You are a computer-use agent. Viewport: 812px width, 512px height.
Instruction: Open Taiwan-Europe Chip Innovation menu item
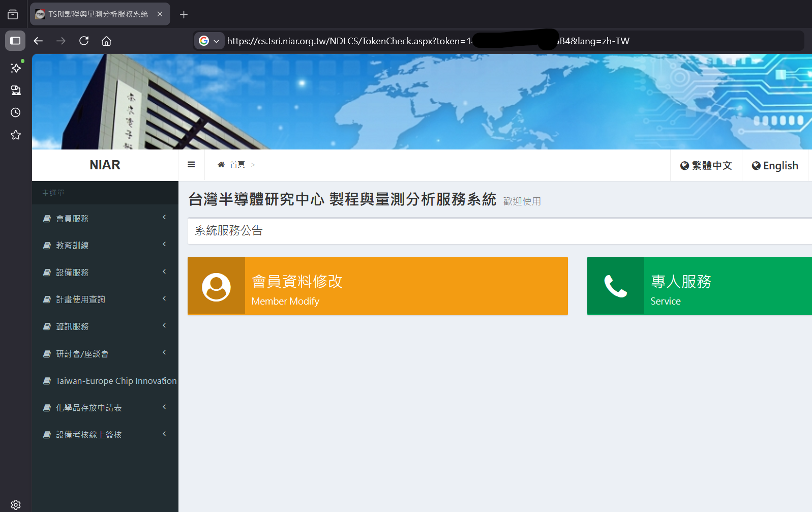tap(105, 381)
